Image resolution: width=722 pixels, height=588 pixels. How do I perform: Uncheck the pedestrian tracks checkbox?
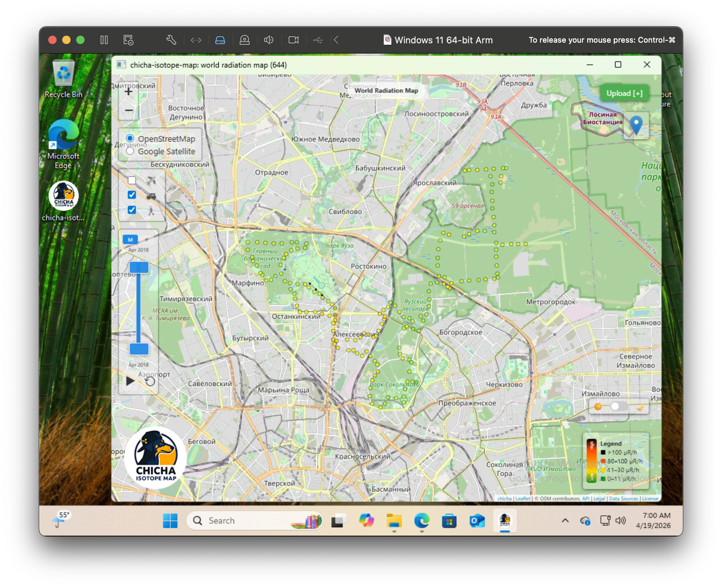[x=132, y=210]
